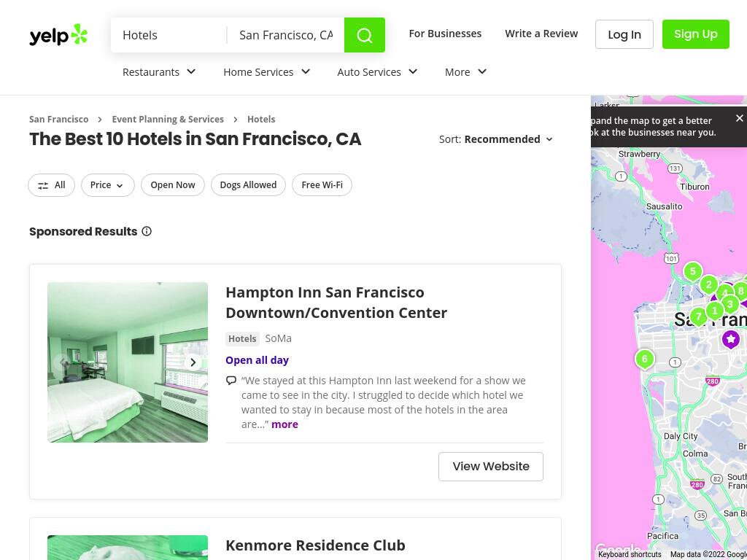Screen dimensions: 747x560
Task: Close the expand map tooltip
Action: point(739,118)
